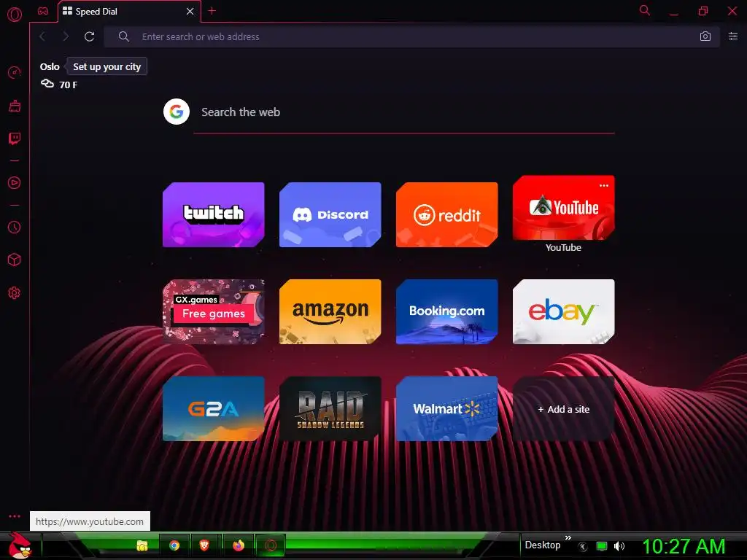Open the YouTube speed dial tile
The image size is (747, 560).
[564, 208]
